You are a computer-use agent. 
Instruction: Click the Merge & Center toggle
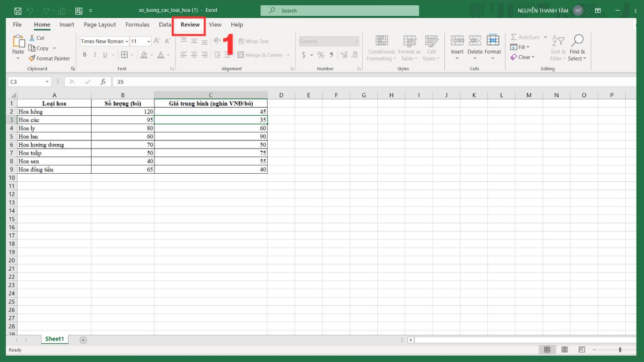tap(261, 54)
